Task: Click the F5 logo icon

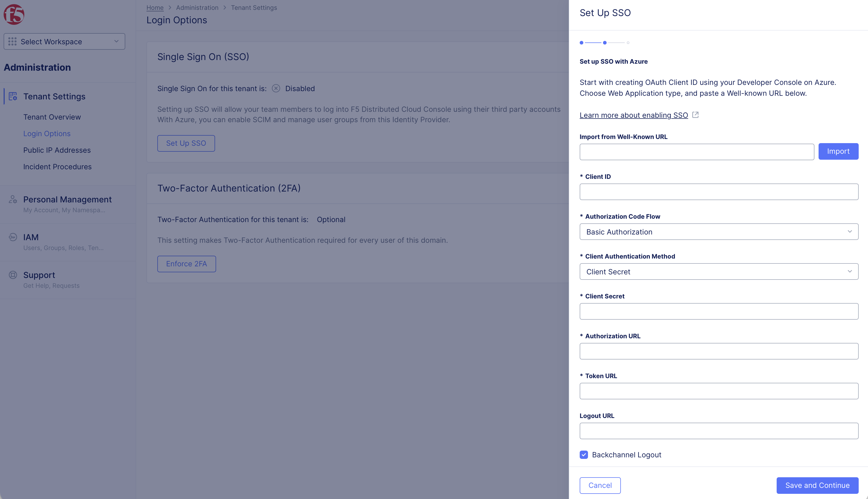Action: click(x=14, y=14)
